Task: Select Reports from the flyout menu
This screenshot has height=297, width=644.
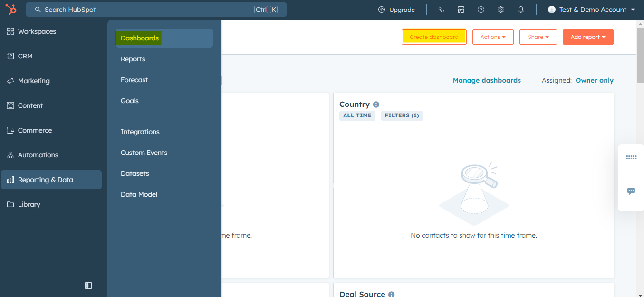Action: click(133, 59)
